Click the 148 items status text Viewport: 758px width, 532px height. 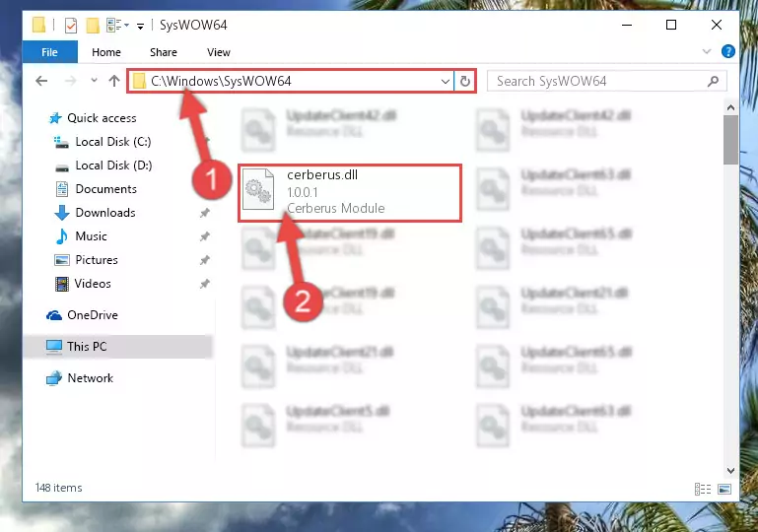58,488
